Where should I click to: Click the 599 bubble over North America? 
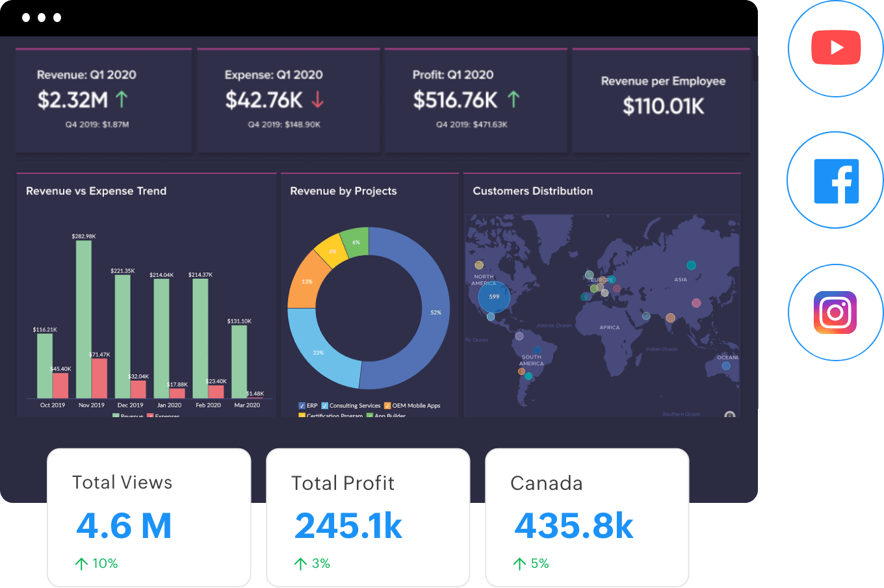[494, 297]
